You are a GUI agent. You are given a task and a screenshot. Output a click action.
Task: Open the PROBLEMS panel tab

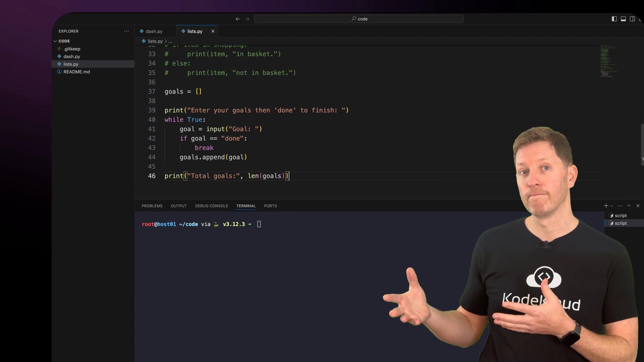coord(152,206)
